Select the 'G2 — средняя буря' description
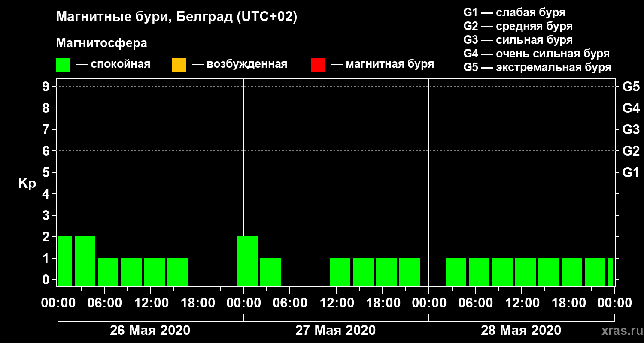This screenshot has height=343, width=644. click(518, 26)
